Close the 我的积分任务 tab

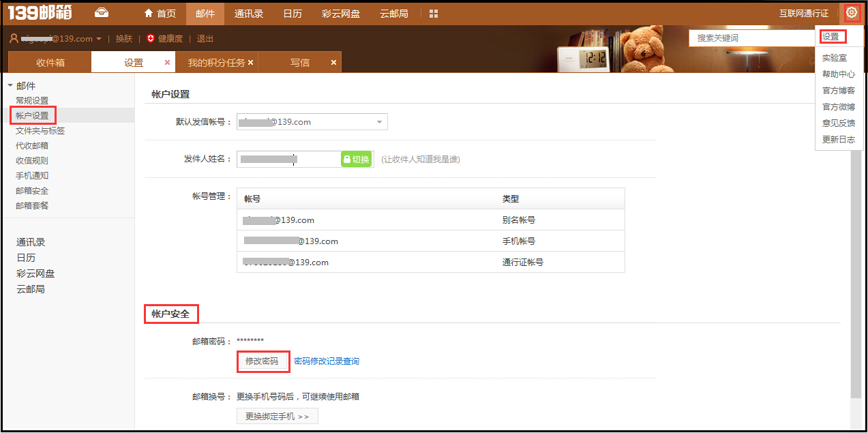tap(250, 61)
